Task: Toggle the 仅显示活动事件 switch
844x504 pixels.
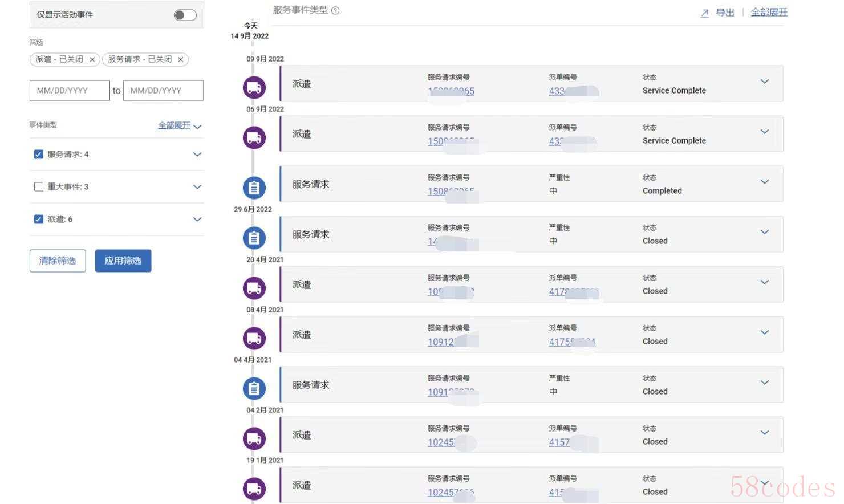Action: pos(185,15)
